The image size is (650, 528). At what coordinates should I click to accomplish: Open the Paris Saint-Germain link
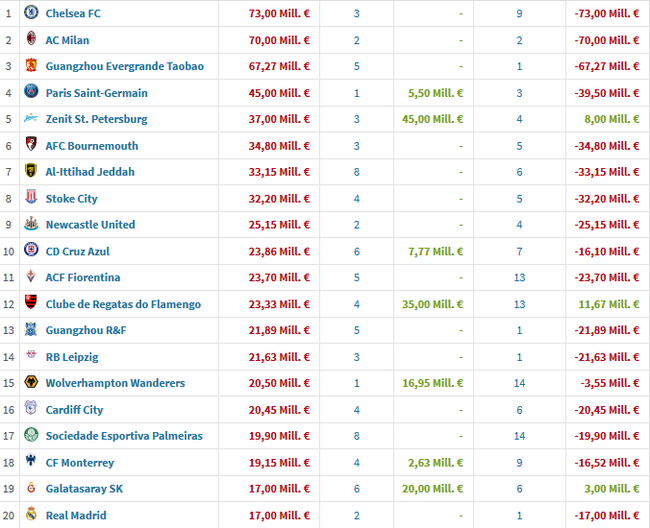tap(97, 93)
